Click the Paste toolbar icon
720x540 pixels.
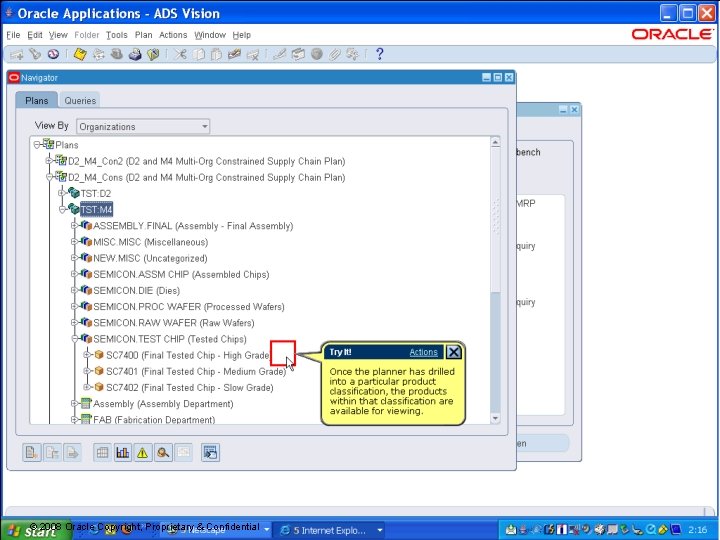[x=216, y=55]
